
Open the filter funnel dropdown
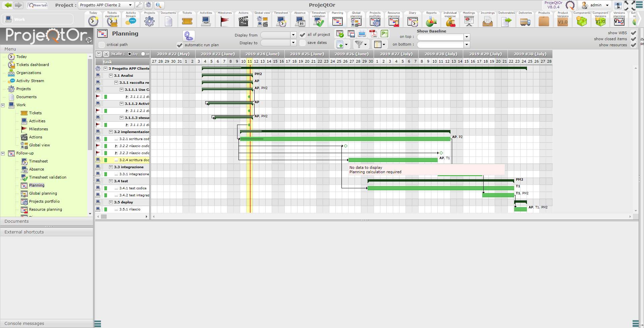361,44
